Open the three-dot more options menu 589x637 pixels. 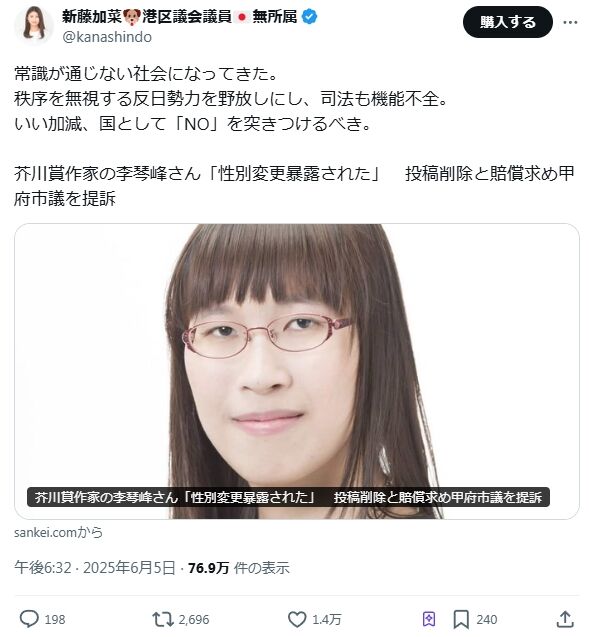[x=570, y=22]
